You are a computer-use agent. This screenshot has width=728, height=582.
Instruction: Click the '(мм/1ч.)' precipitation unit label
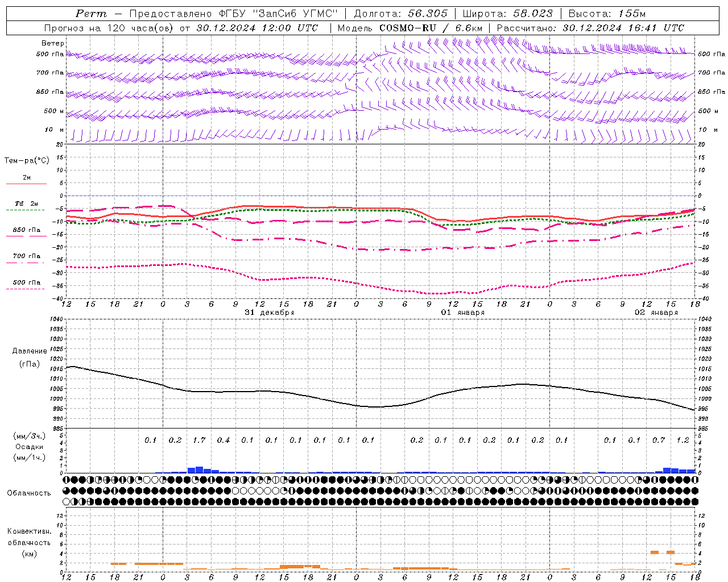[30, 458]
